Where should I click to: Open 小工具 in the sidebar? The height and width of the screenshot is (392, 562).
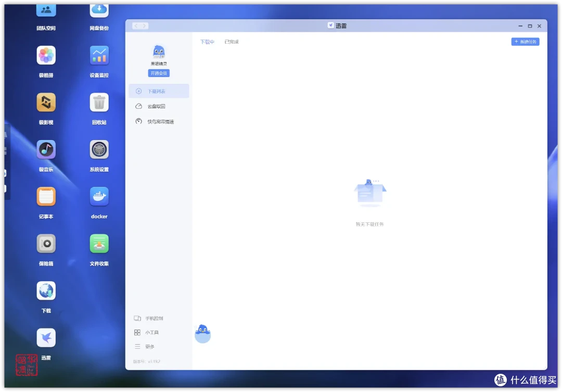point(146,333)
